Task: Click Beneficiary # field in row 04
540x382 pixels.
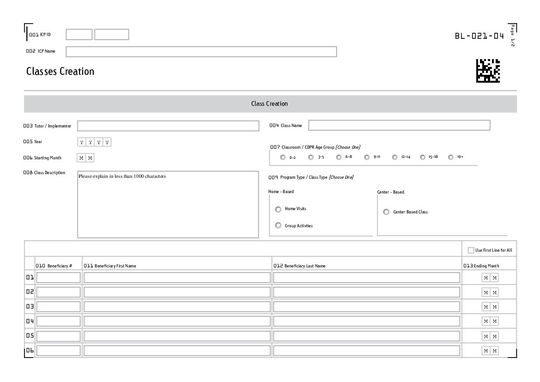Action: click(58, 321)
